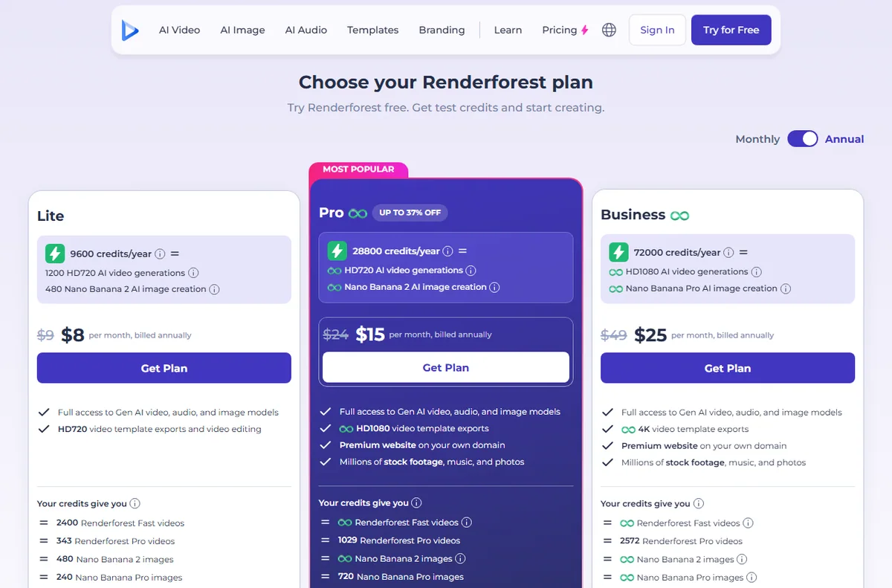Click Get Plan for the Lite plan
The width and height of the screenshot is (892, 588).
(164, 368)
